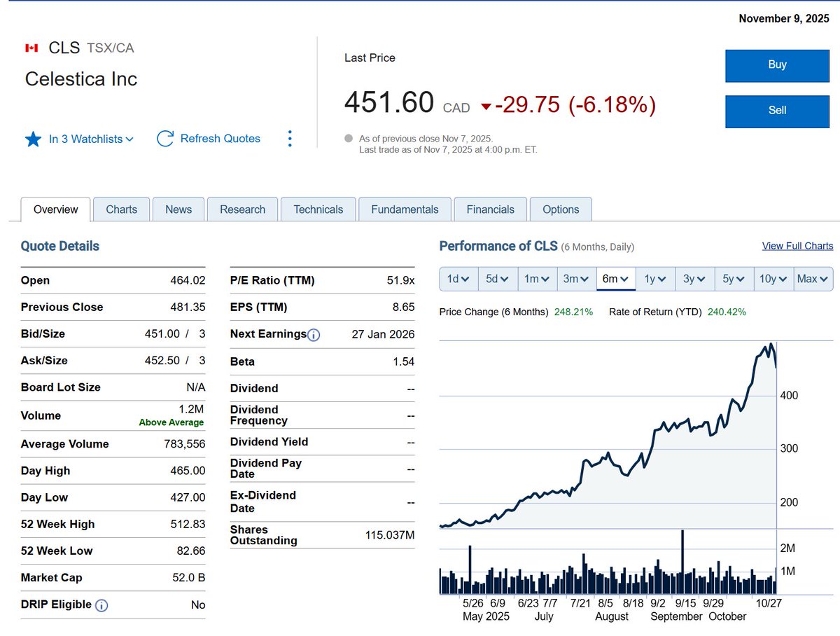Open the Financials tab
Viewport: 840px width, 636px height.
pos(490,209)
